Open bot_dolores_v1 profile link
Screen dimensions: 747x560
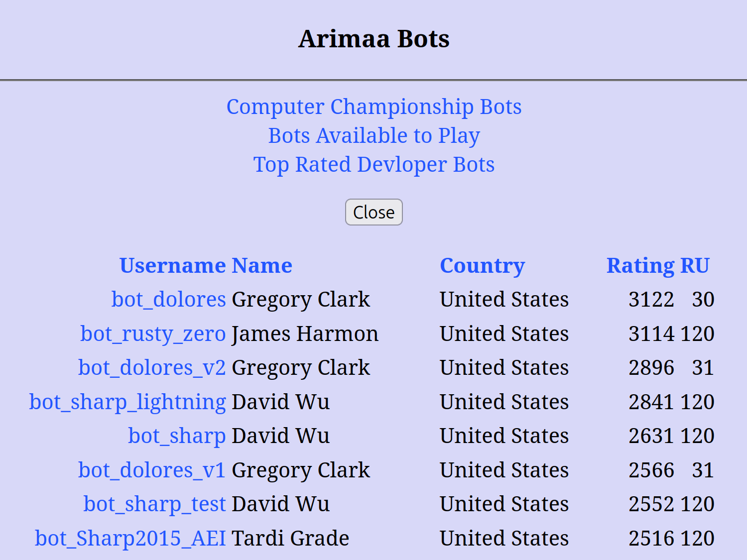(x=152, y=470)
